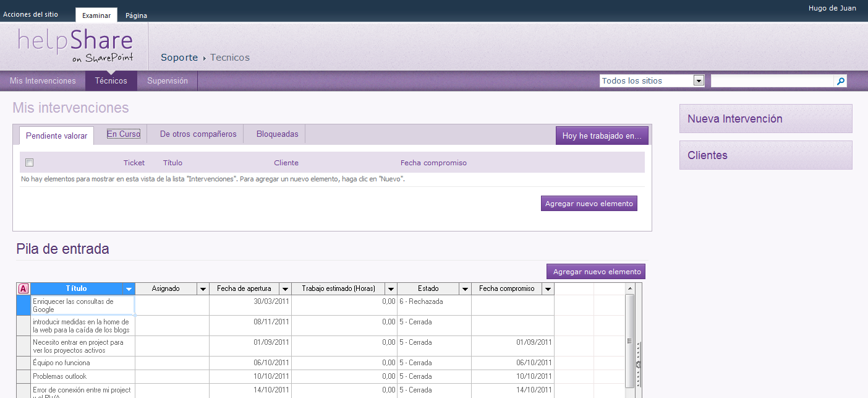Open the Asignado column dropdown
868x398 pixels.
point(203,288)
